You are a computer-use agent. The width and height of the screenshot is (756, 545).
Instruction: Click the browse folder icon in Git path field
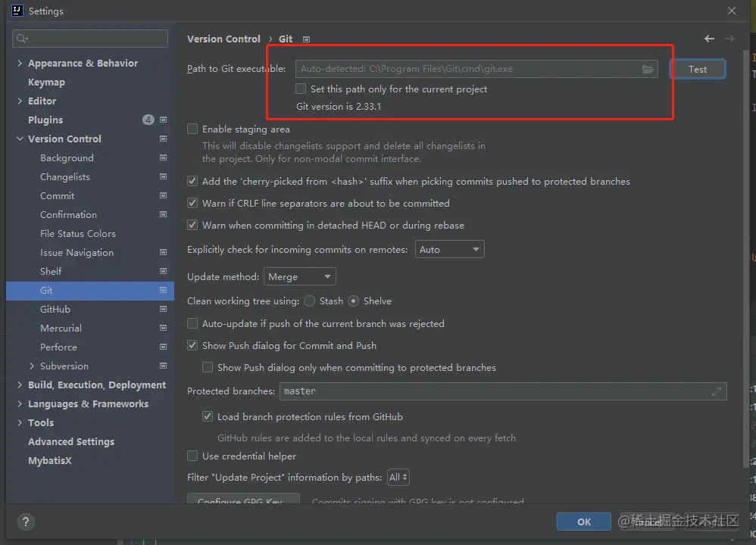tap(647, 70)
